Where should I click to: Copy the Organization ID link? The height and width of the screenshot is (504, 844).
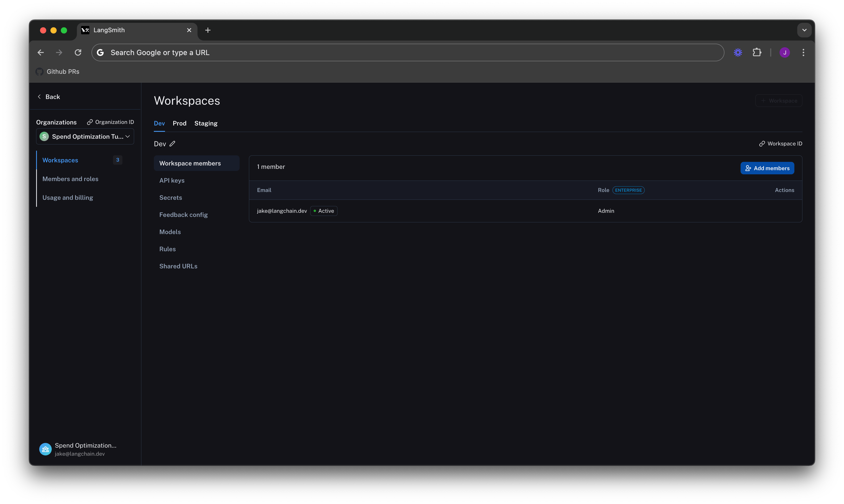[110, 122]
